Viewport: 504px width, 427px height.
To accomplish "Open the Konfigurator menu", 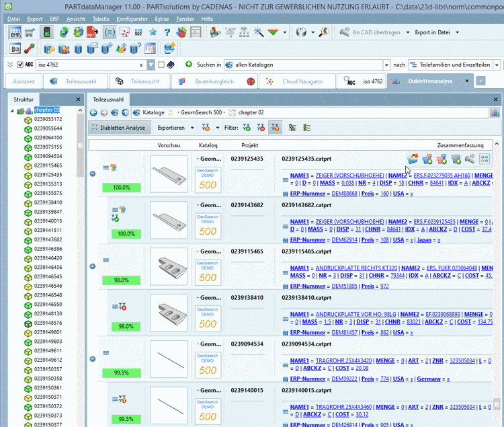I will click(x=133, y=19).
